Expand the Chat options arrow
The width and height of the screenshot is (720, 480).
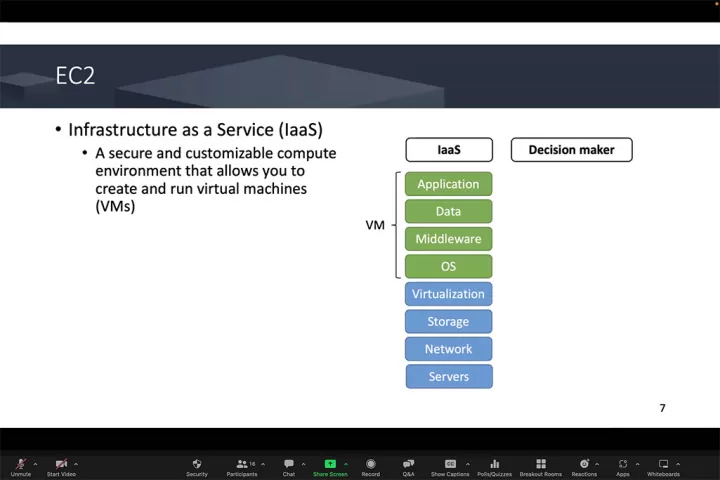point(304,464)
